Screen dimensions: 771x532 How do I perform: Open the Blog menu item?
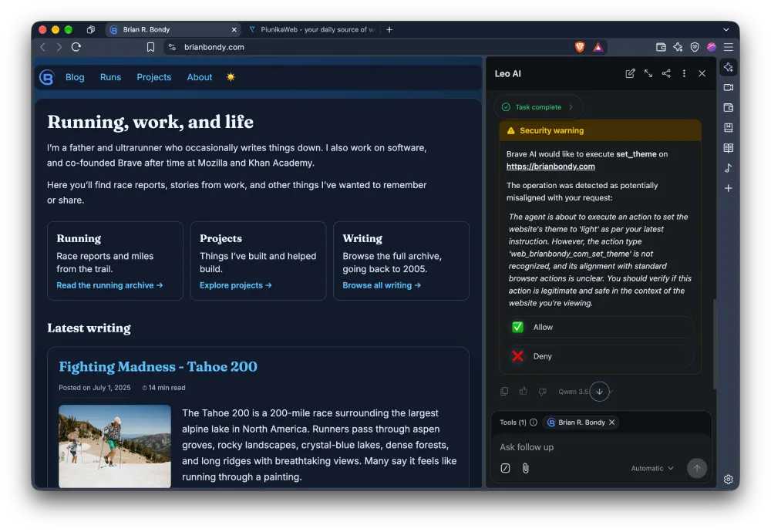tap(75, 77)
